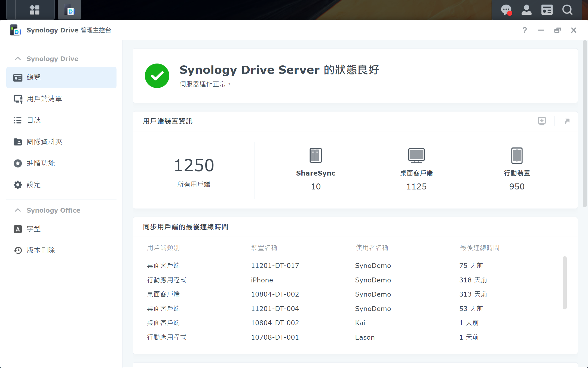This screenshot has height=368, width=588.
Task: Sort by 最後連線時間 column header
Action: (479, 248)
